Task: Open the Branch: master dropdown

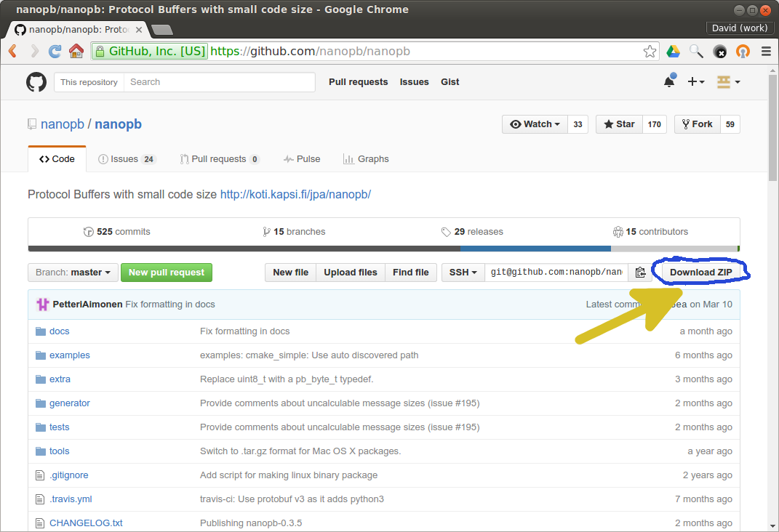Action: coord(73,273)
